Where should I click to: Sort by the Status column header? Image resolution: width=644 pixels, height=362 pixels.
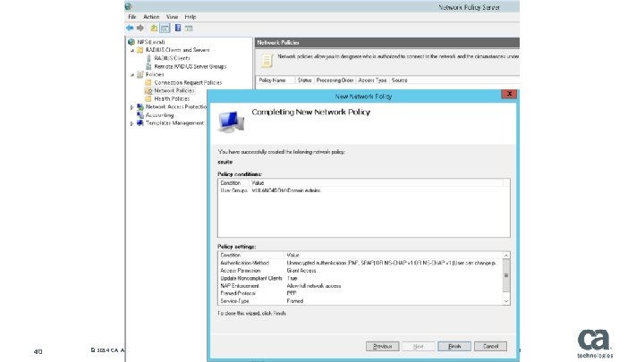coord(304,80)
